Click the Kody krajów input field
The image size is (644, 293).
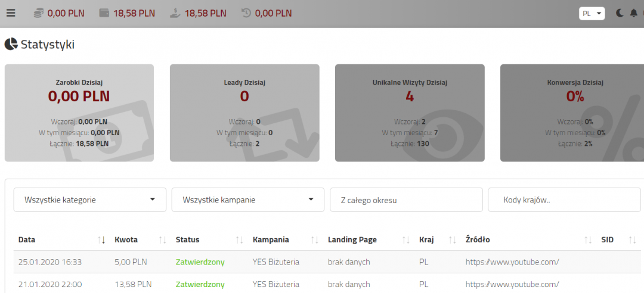(564, 200)
